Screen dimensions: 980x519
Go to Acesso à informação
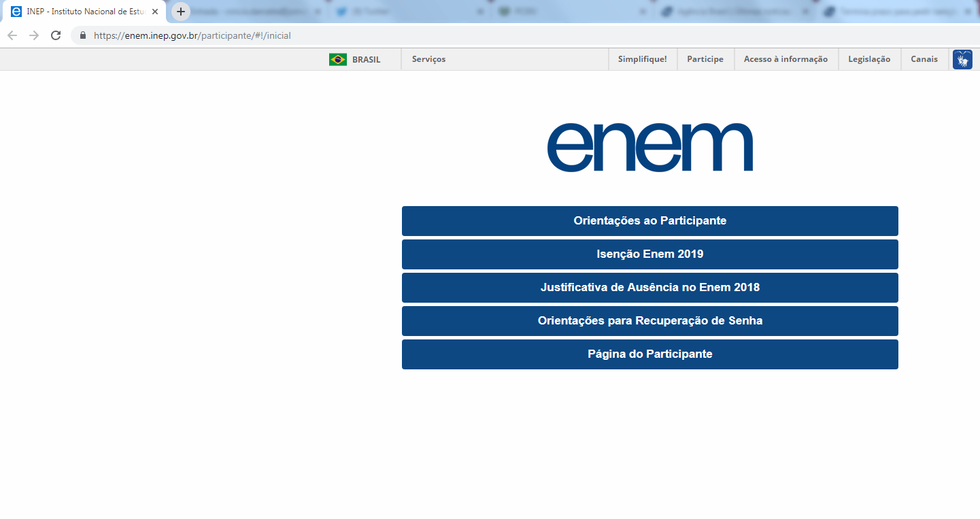[x=785, y=59]
